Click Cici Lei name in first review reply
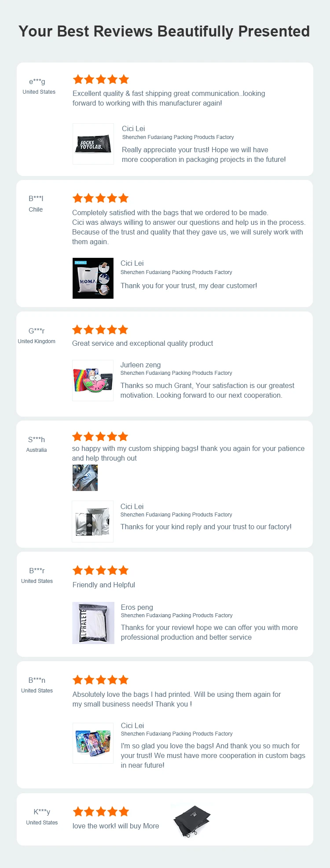330x868 pixels. pyautogui.click(x=133, y=128)
